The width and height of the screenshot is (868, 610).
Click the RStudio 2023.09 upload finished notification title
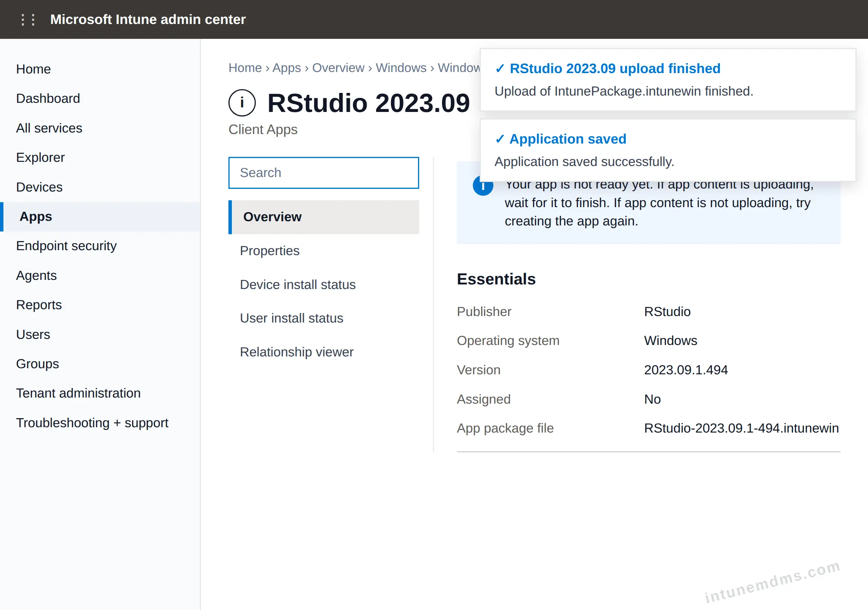click(x=615, y=69)
